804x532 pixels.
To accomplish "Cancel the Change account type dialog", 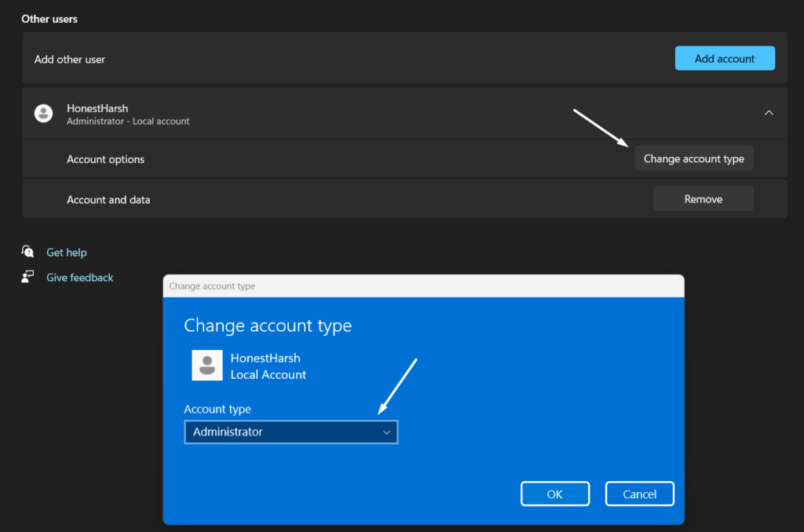I will tap(639, 494).
